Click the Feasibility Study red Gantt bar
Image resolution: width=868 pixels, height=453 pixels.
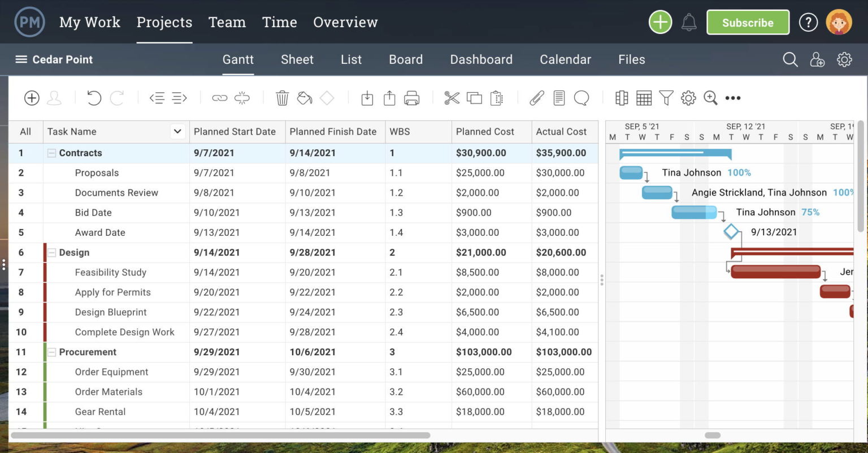(x=775, y=272)
